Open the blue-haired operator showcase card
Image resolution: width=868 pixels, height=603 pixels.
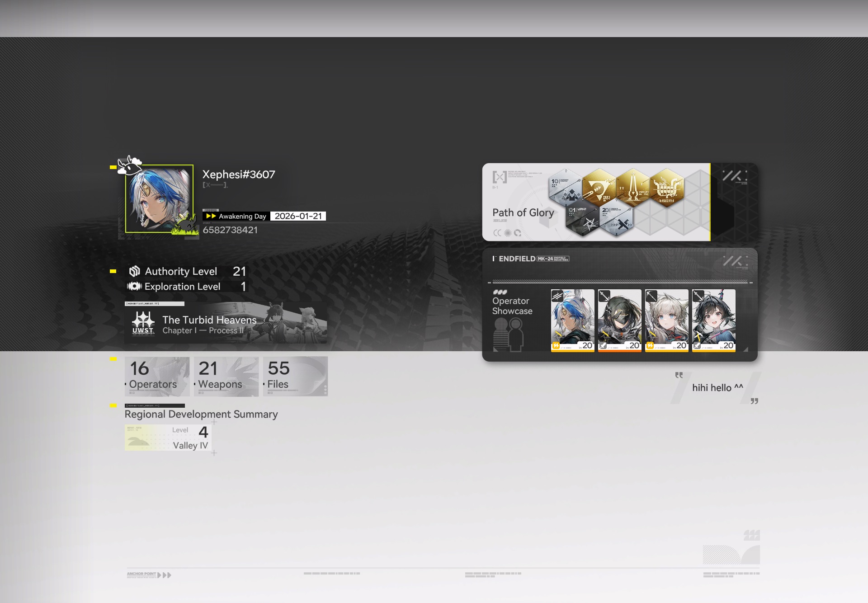point(572,320)
